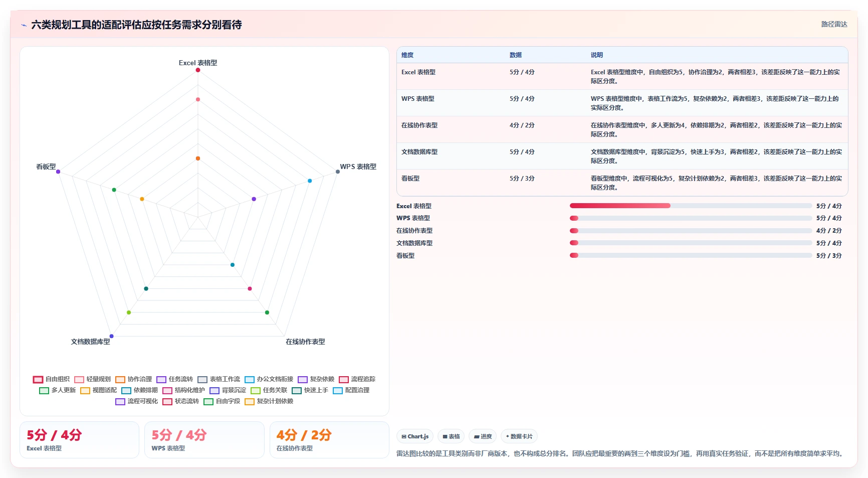868x478 pixels.
Task: Click the 看板型 progress bar
Action: pyautogui.click(x=691, y=255)
